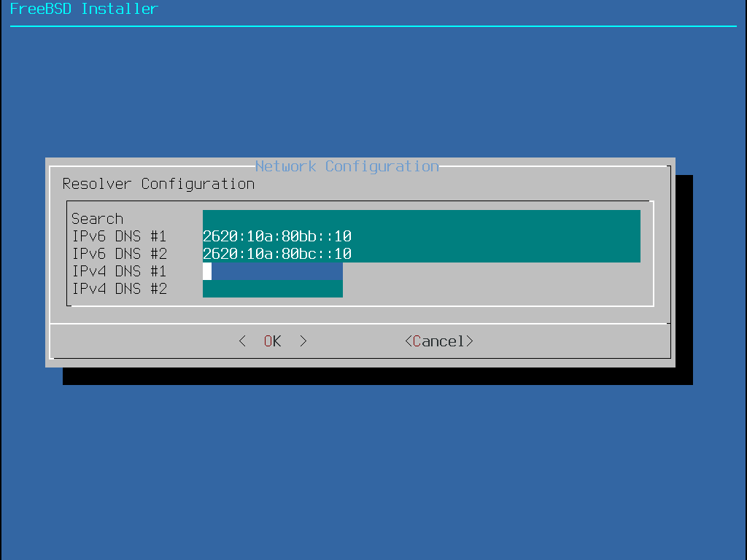Click the OK button
Screen dimensions: 747x560
click(273, 341)
